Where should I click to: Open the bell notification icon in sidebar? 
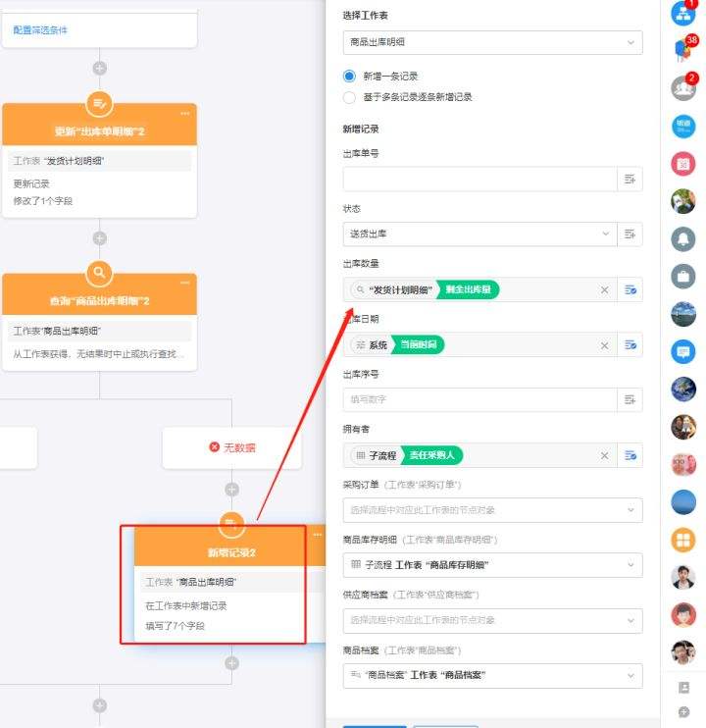(x=683, y=239)
